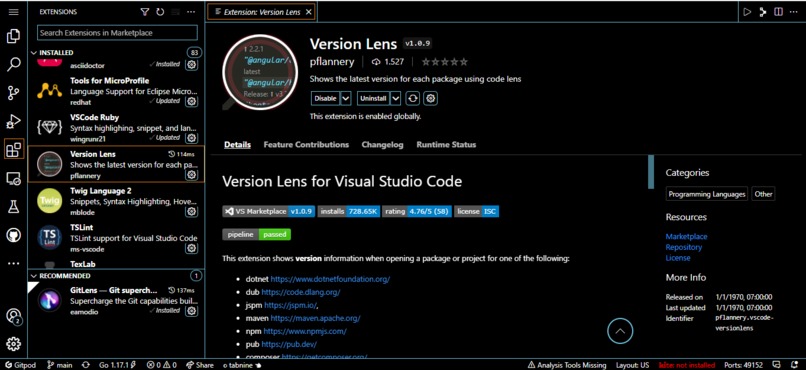Screen dimensions: 806x370
Task: Open the Testing flask view
Action: (x=13, y=207)
